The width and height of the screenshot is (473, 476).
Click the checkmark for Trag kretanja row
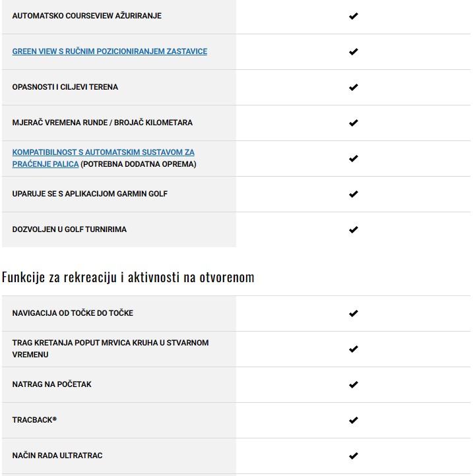[x=353, y=349]
